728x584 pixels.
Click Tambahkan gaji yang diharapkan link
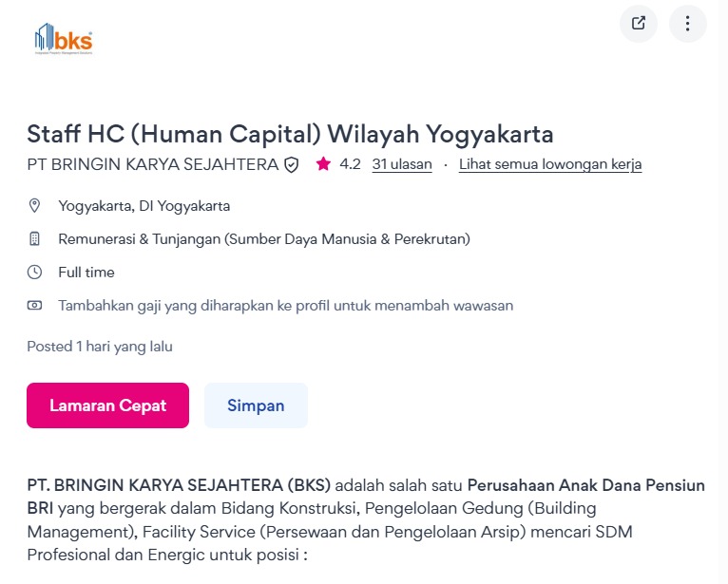click(285, 306)
